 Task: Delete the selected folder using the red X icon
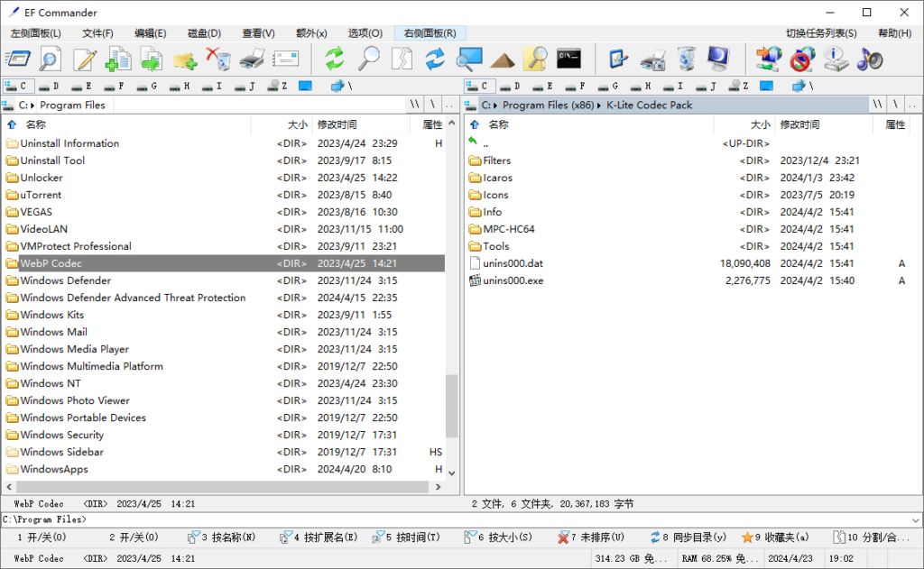(x=220, y=60)
